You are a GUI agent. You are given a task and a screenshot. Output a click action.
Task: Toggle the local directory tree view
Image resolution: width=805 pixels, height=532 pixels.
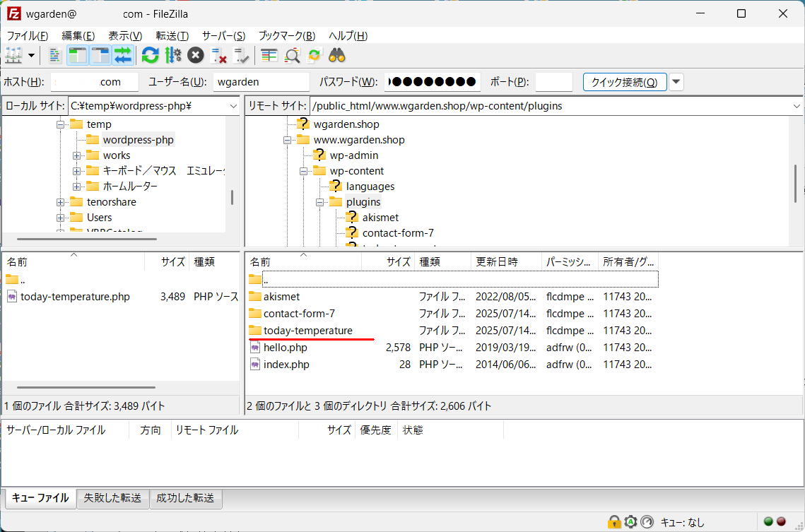tap(78, 55)
